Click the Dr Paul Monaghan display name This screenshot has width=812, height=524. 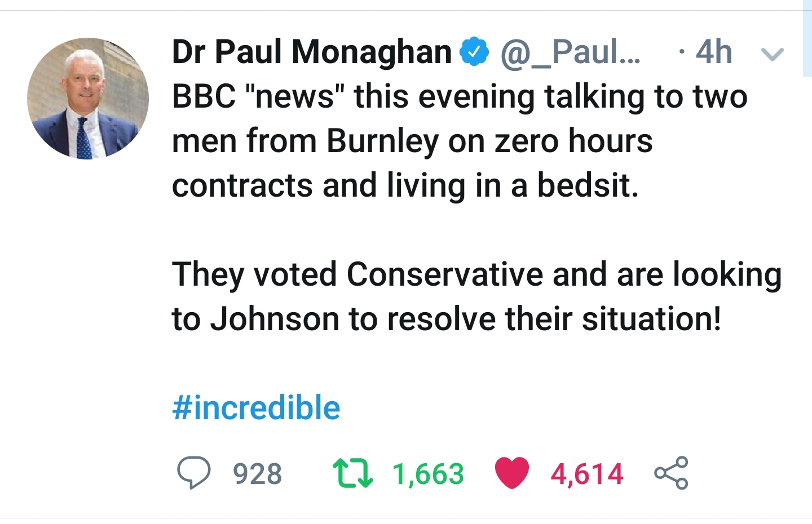[312, 52]
